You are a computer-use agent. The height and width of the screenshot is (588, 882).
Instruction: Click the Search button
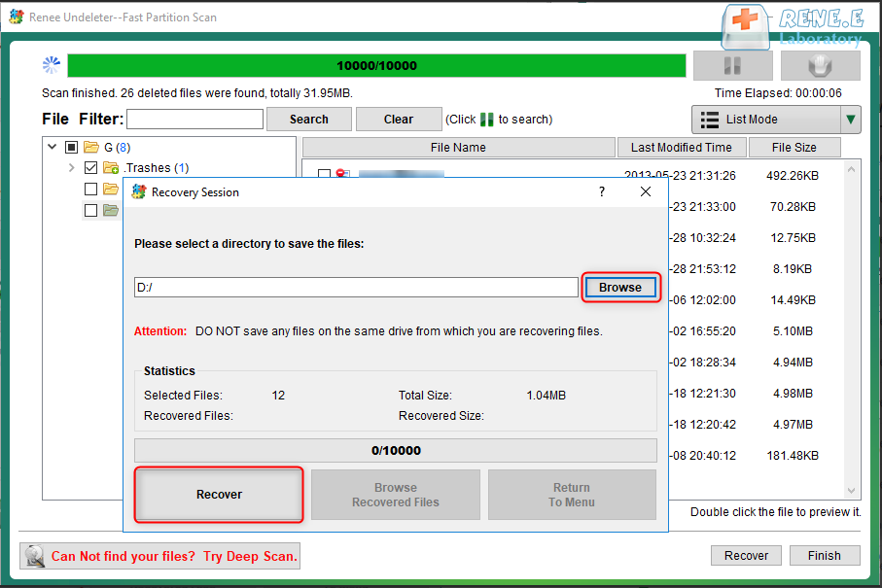click(309, 120)
